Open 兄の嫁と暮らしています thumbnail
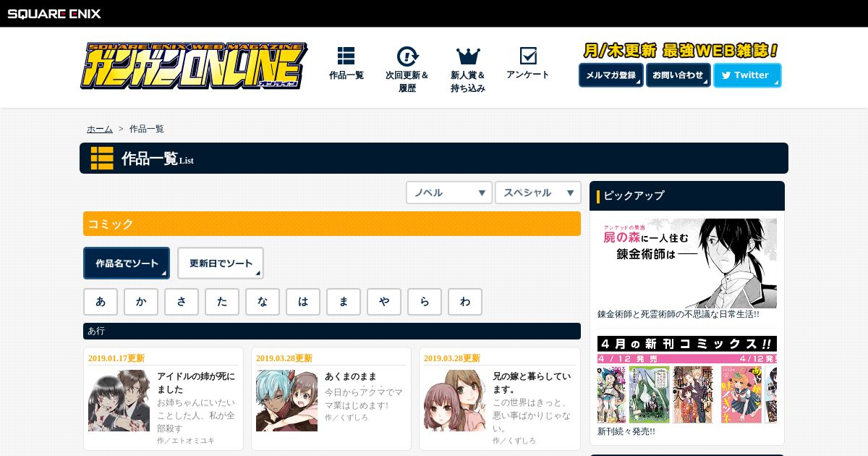Screen dimensions: 868x456 [454, 400]
